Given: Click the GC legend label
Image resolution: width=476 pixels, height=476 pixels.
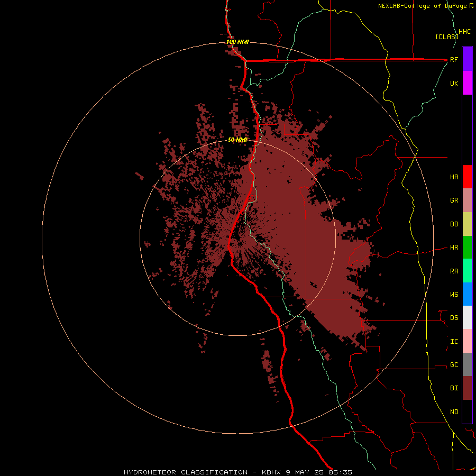Looking at the screenshot, I should [454, 365].
